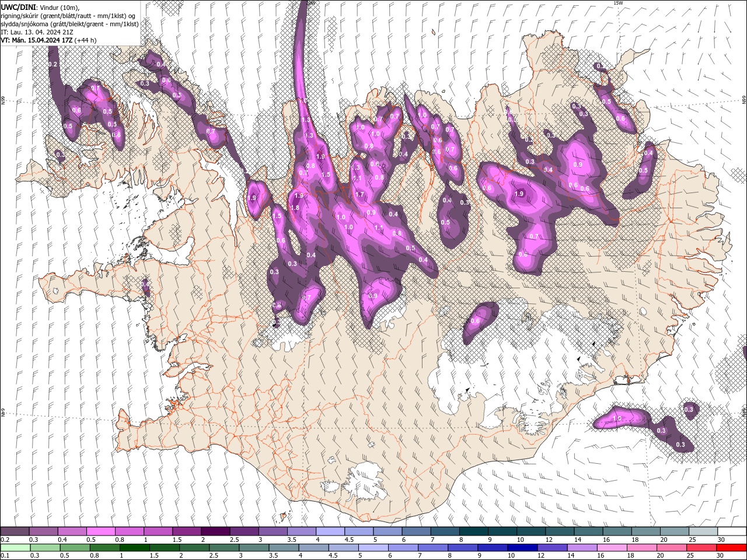The height and width of the screenshot is (560, 747).
Task: Click the 15W longitude label on the top edge
Action: coord(618,3)
